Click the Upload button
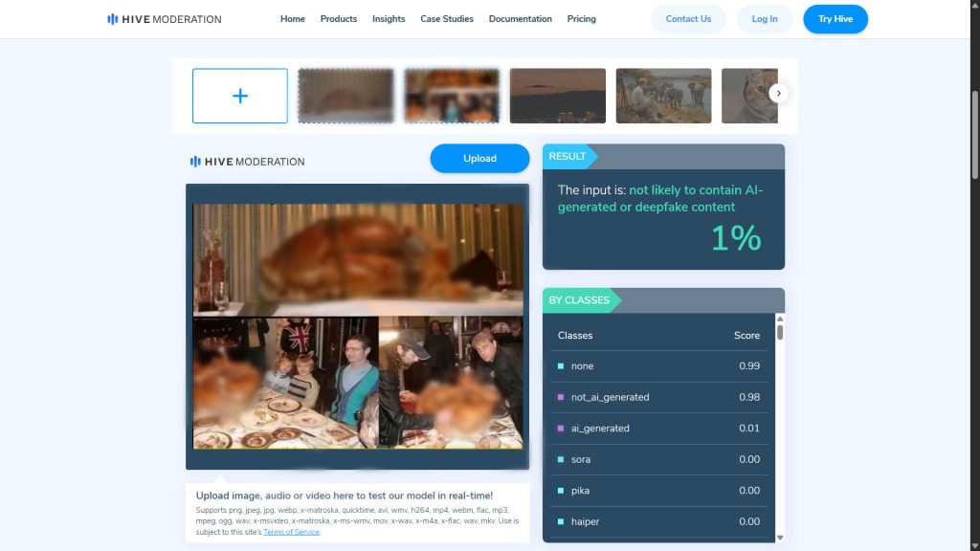Screen dimensions: 980x551 click(480, 159)
